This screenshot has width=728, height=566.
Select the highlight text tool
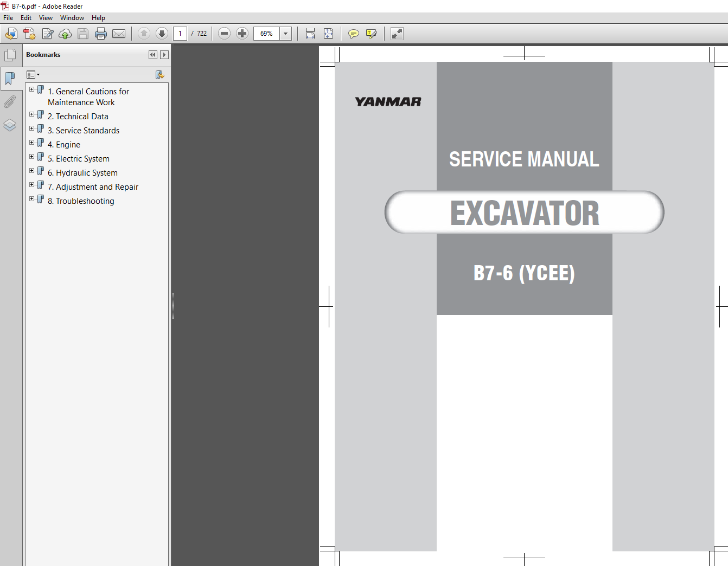click(372, 34)
